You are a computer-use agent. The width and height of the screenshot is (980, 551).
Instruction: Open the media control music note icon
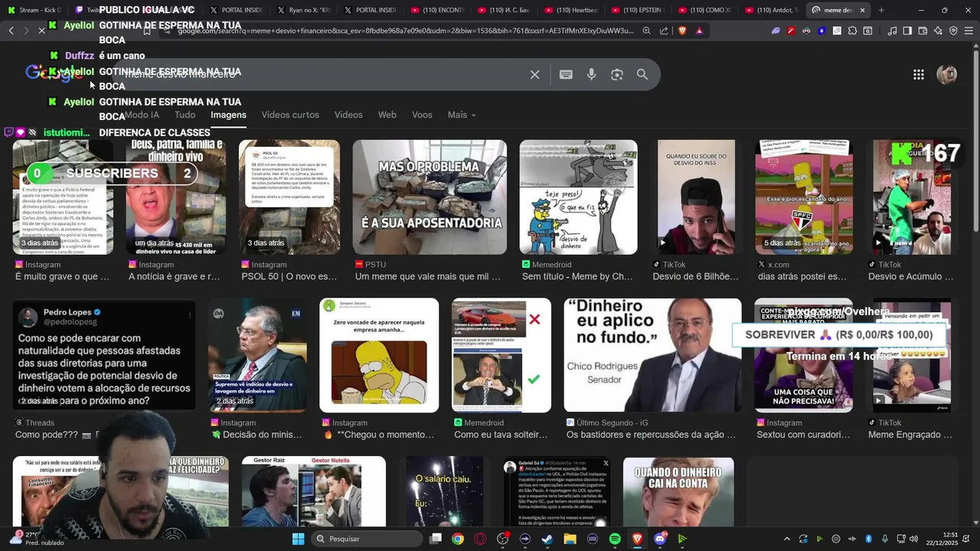tap(892, 31)
